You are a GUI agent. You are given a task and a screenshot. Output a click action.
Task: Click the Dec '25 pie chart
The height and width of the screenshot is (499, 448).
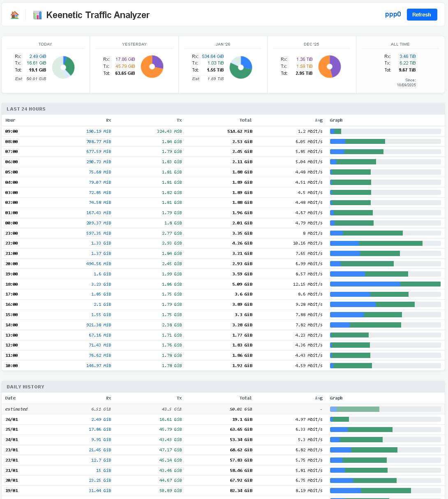point(330,67)
